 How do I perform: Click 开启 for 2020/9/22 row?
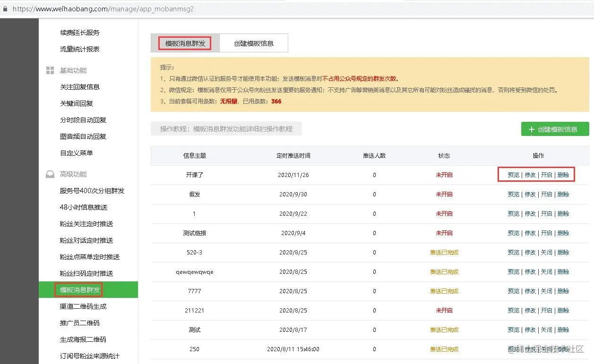click(547, 213)
